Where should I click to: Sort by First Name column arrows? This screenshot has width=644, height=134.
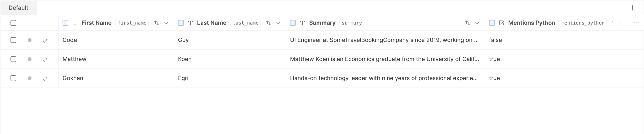(157, 23)
